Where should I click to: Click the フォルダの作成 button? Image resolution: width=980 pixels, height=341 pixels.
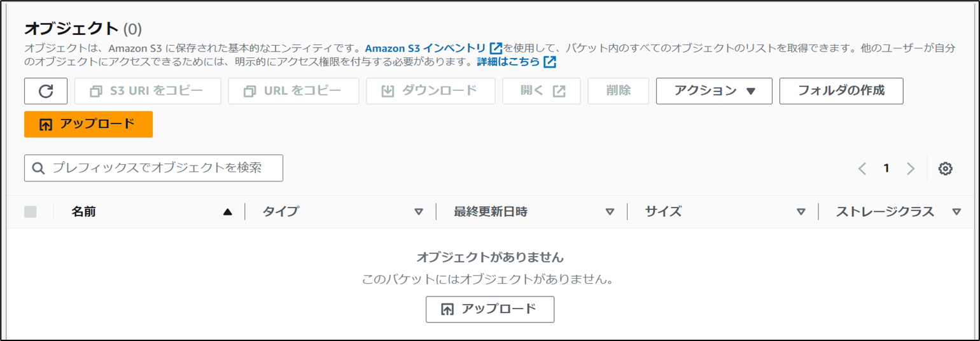click(841, 91)
